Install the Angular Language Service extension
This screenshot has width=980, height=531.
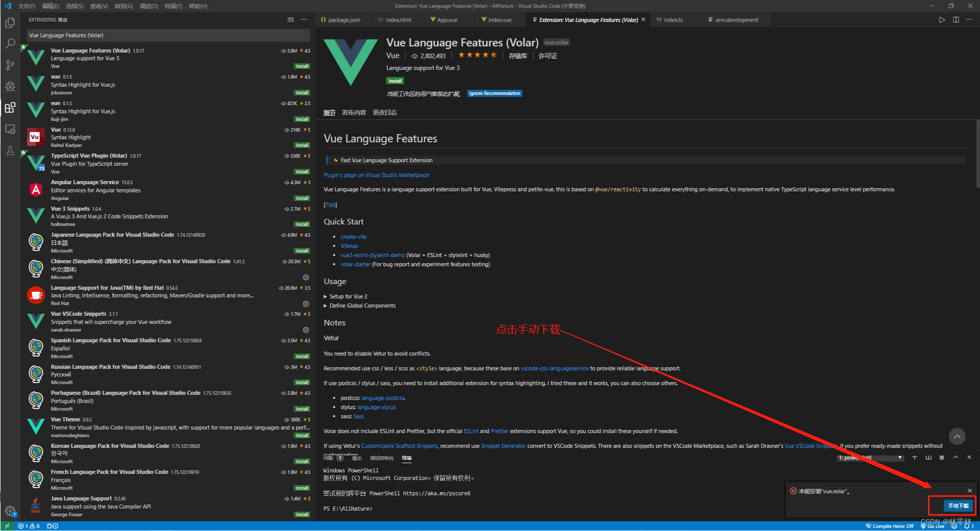coord(302,198)
